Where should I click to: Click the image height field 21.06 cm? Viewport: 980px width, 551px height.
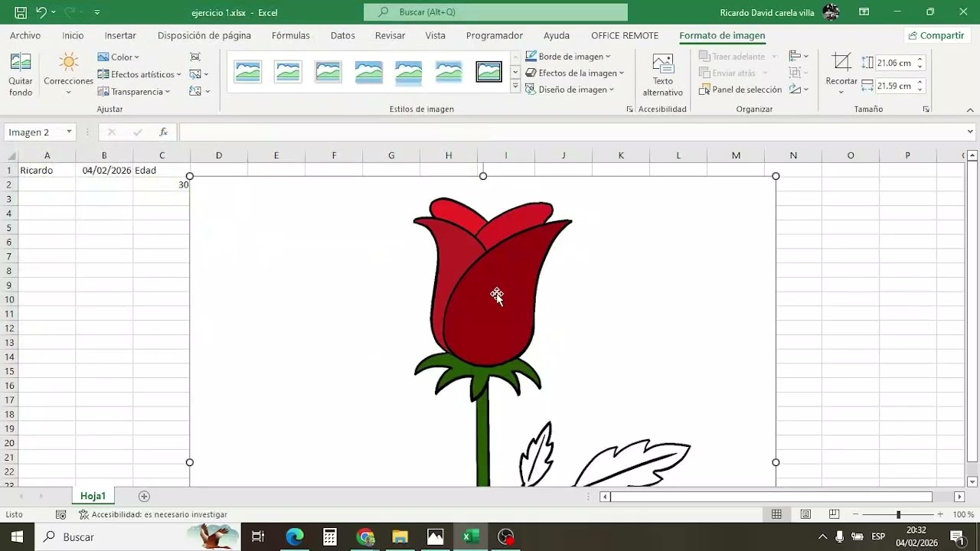tap(895, 63)
